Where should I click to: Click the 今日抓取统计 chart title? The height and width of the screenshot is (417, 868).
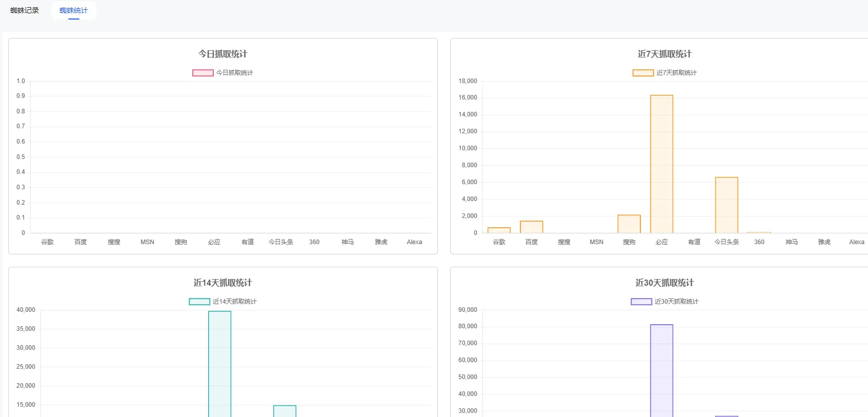tap(223, 54)
